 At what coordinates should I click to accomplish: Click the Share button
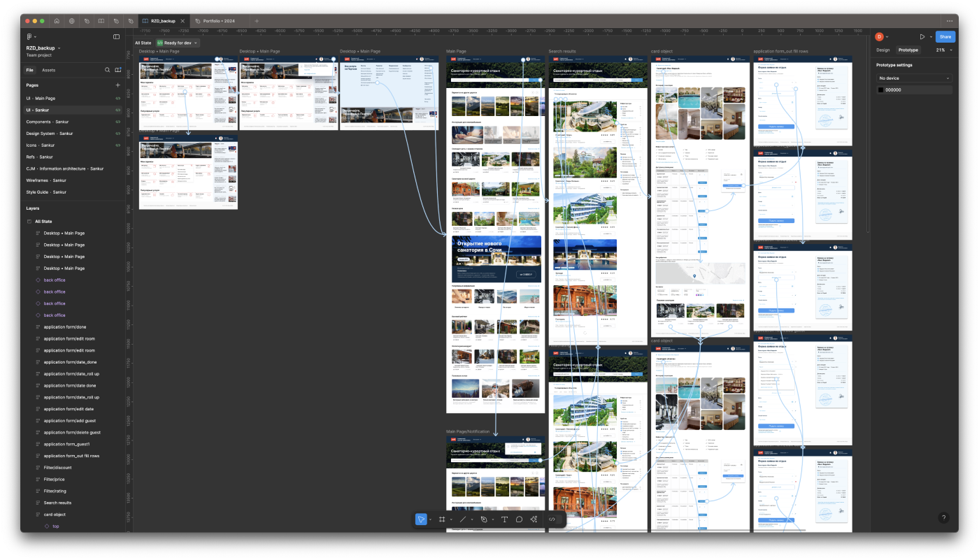(x=945, y=36)
